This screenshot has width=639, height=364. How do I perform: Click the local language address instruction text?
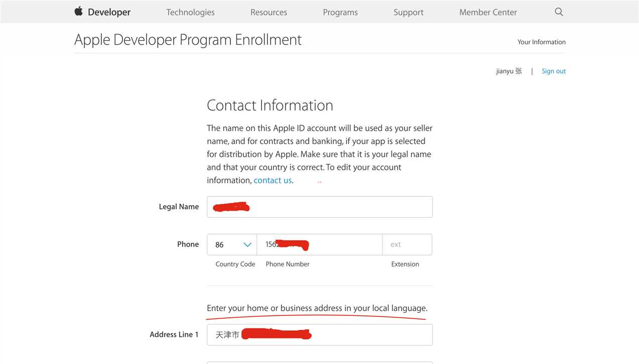[x=317, y=308]
